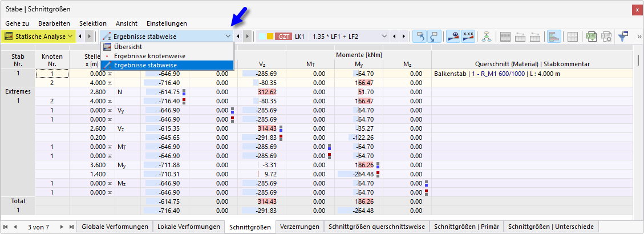The image size is (644, 234).
Task: Expand toolbar overflow chevron
Action: pyautogui.click(x=639, y=37)
